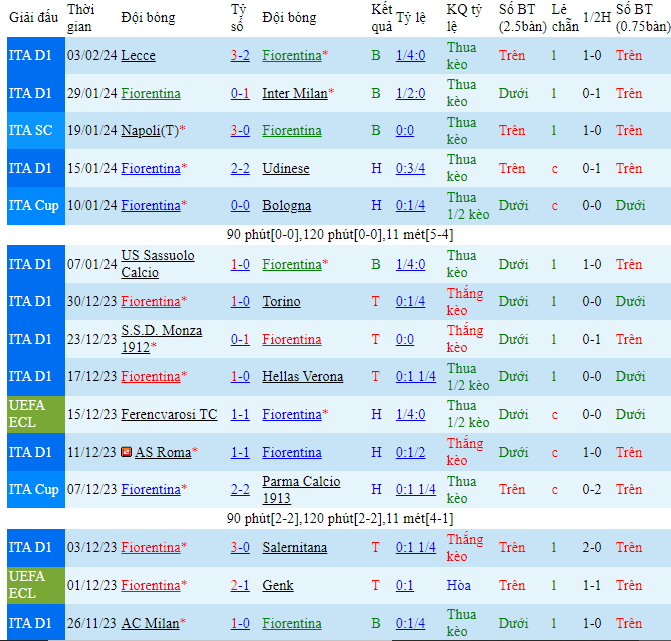The height and width of the screenshot is (641, 671).
Task: Open the Udinese team link
Action: pos(285,169)
